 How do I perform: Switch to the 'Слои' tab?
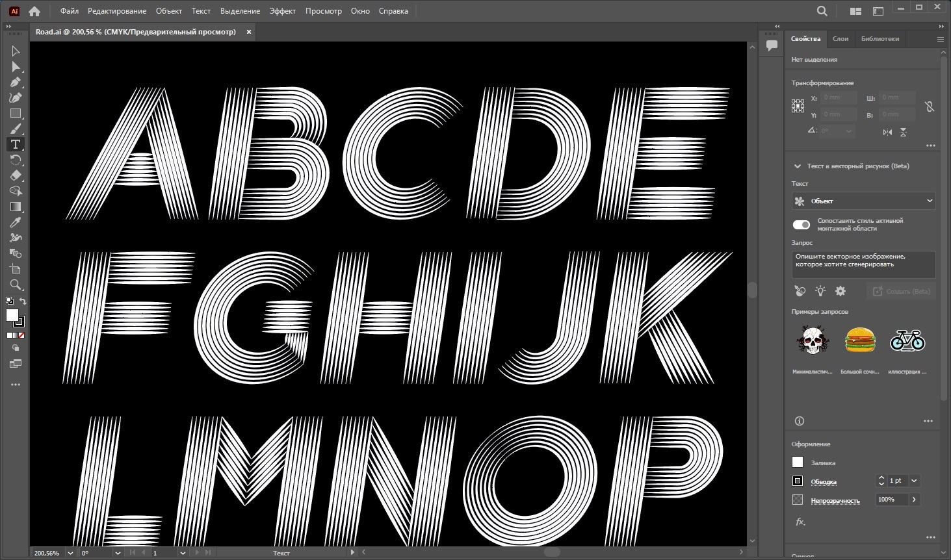coord(840,39)
